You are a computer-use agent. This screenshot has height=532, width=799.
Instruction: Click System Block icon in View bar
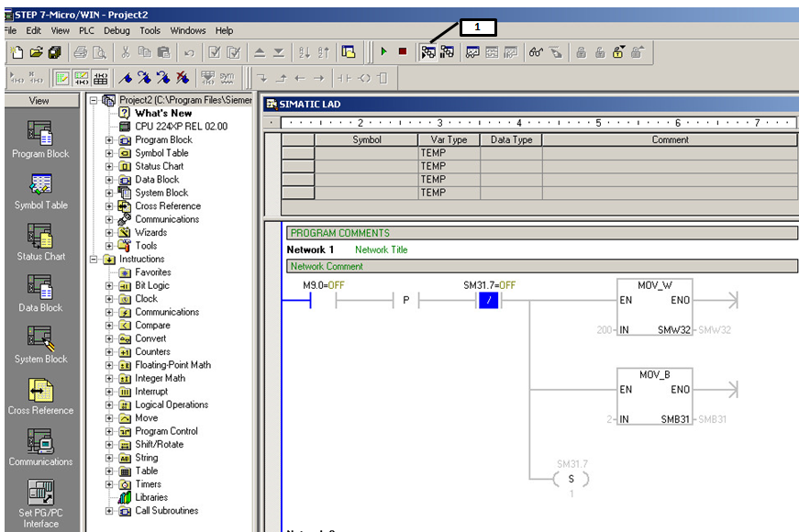pos(40,338)
